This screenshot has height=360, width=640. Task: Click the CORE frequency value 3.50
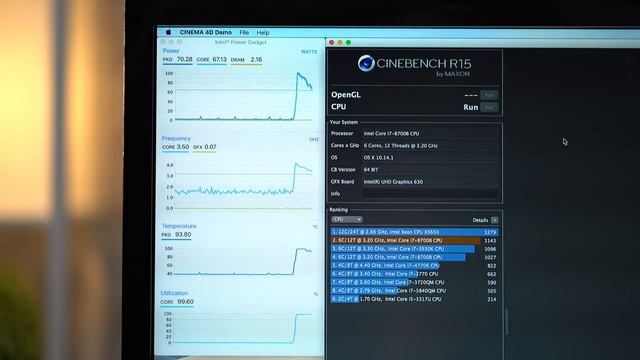(182, 147)
